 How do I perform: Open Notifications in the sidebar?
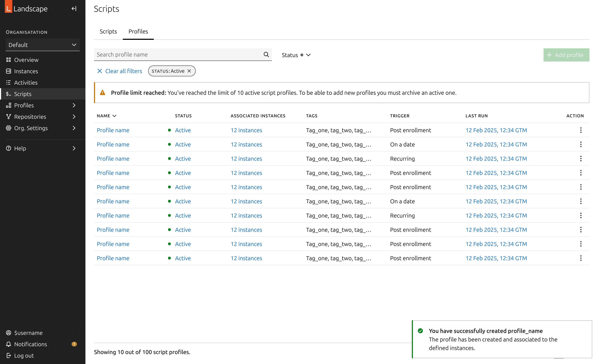[x=31, y=344]
